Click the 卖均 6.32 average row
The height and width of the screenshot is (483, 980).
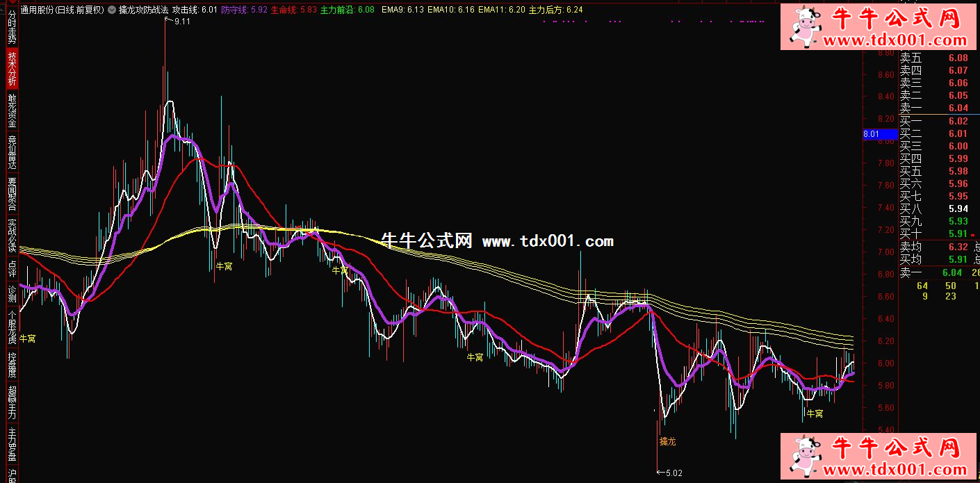pyautogui.click(x=934, y=247)
